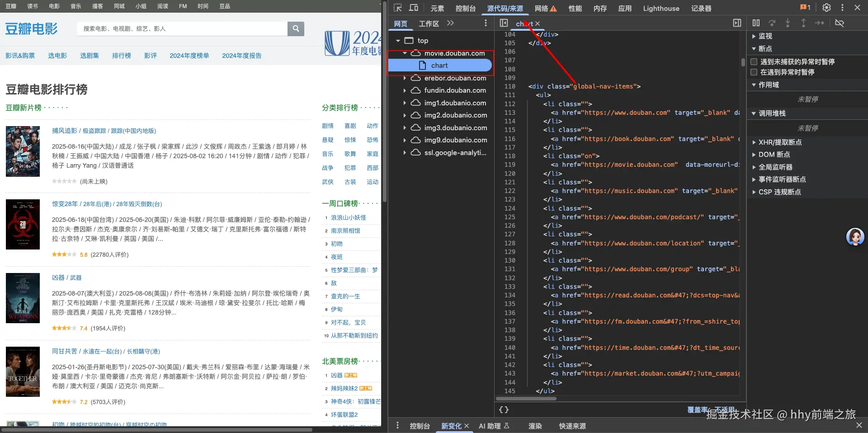
Task: Open the 排行榜 nav link
Action: click(x=122, y=56)
